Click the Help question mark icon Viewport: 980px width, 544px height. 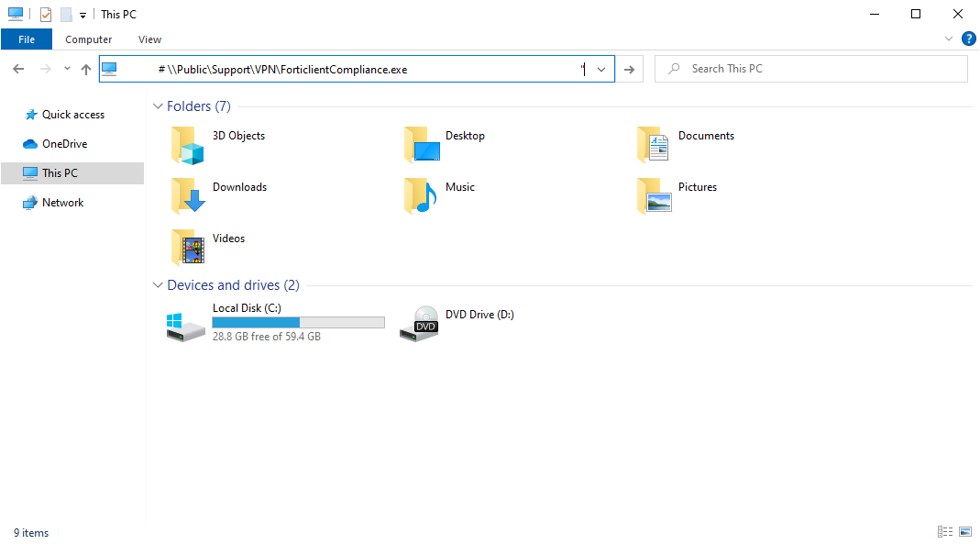968,39
